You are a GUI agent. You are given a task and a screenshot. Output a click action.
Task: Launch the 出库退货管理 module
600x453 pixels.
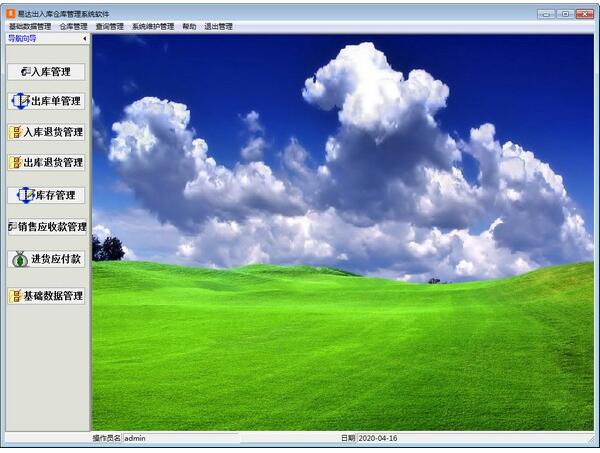click(x=46, y=162)
